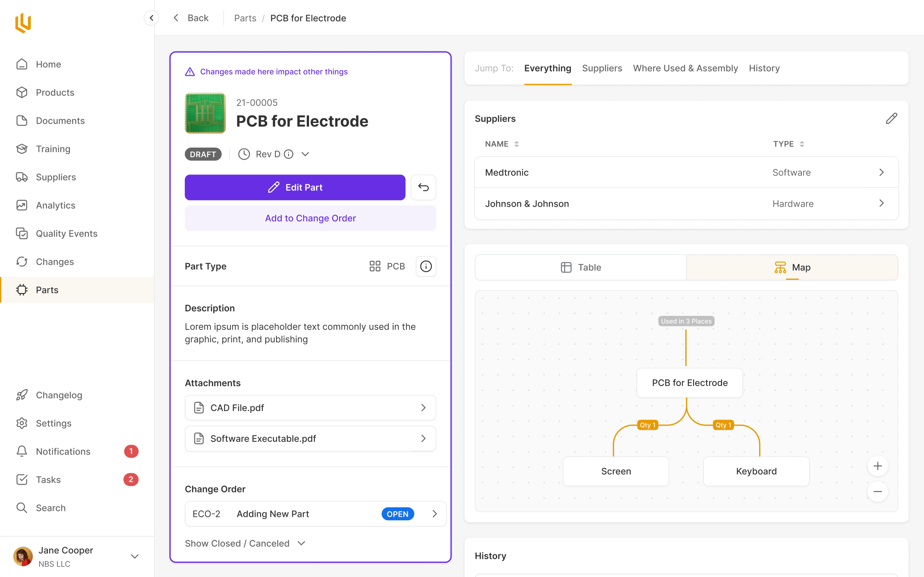Switch to the History tab
Viewport: 924px width, 577px height.
(x=764, y=67)
